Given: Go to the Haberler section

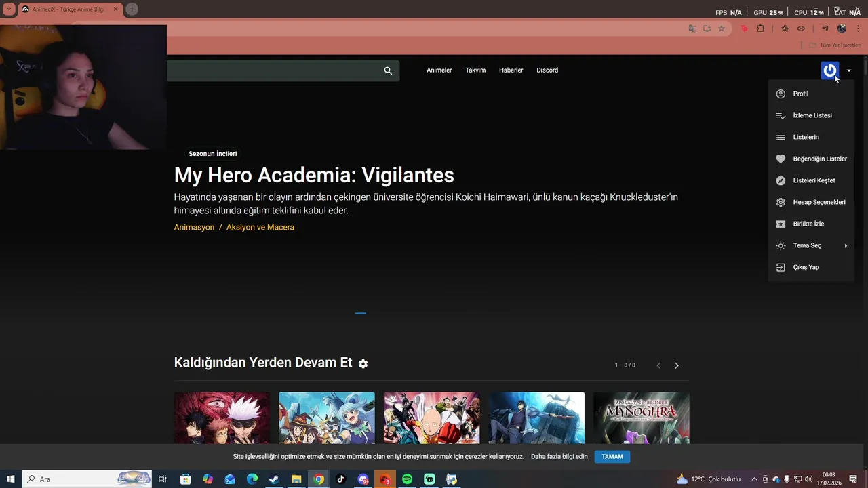Looking at the screenshot, I should [511, 70].
